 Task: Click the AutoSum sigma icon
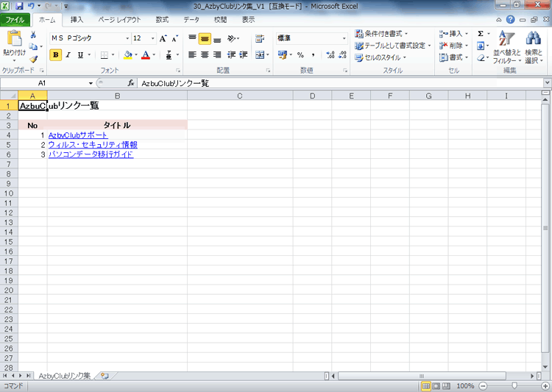click(x=481, y=34)
